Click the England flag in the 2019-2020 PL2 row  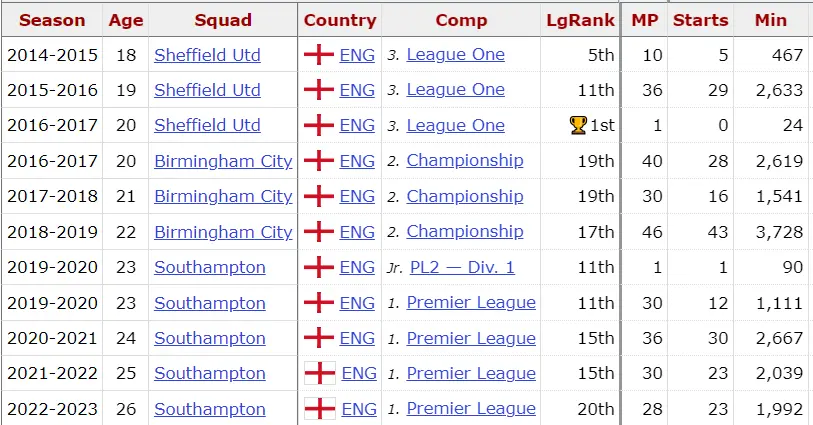tap(319, 267)
